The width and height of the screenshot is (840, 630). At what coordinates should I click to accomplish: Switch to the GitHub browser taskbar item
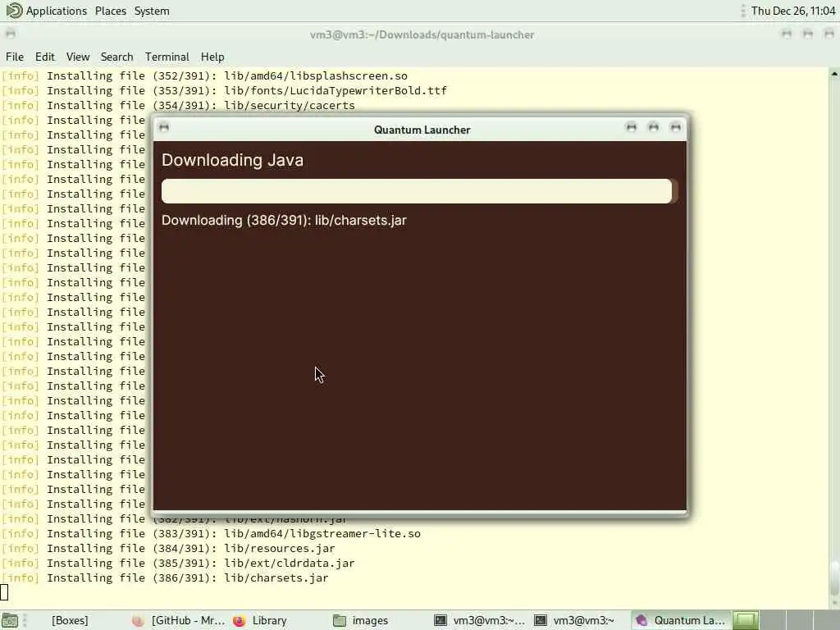pyautogui.click(x=178, y=620)
